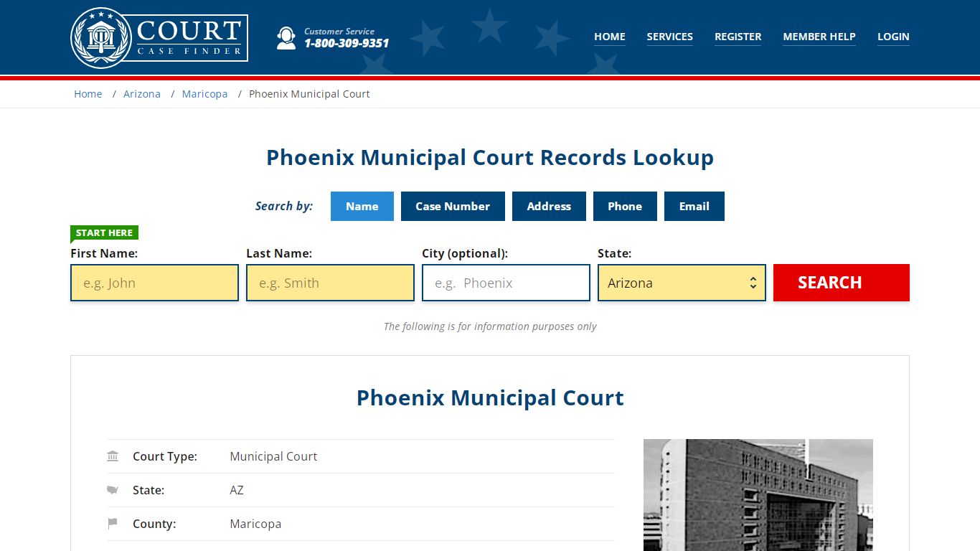Open the MEMBER HELP menu item
Screen dimensions: 980x551
click(819, 37)
